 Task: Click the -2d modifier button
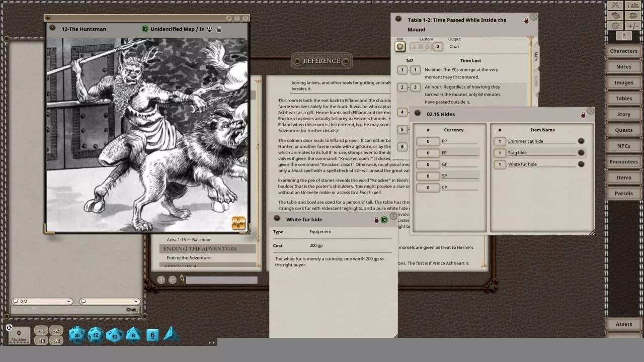click(56, 340)
